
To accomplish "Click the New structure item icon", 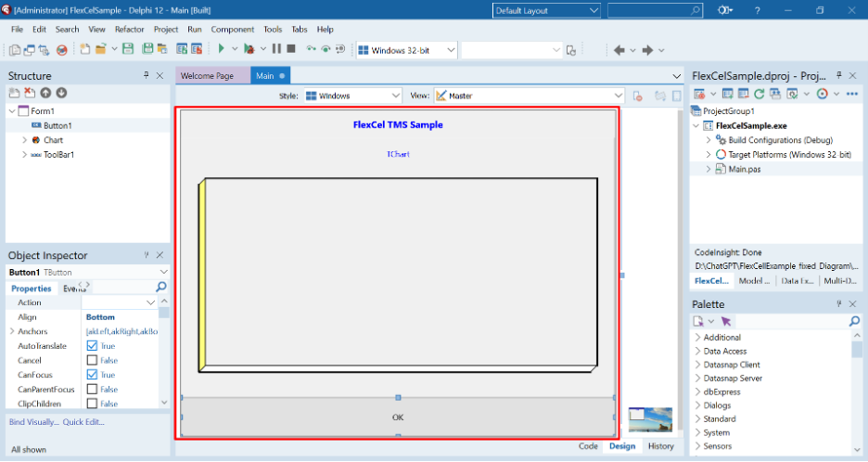I will tap(14, 93).
